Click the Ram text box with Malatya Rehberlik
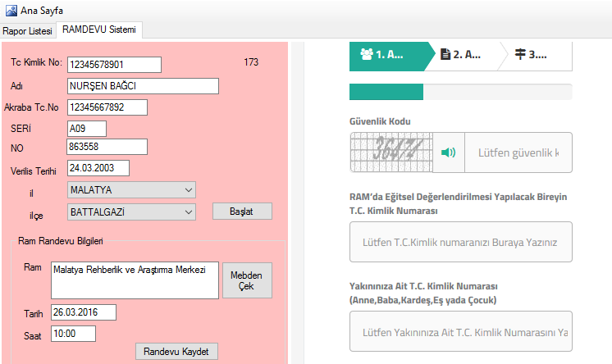The width and height of the screenshot is (612, 364). (x=135, y=280)
